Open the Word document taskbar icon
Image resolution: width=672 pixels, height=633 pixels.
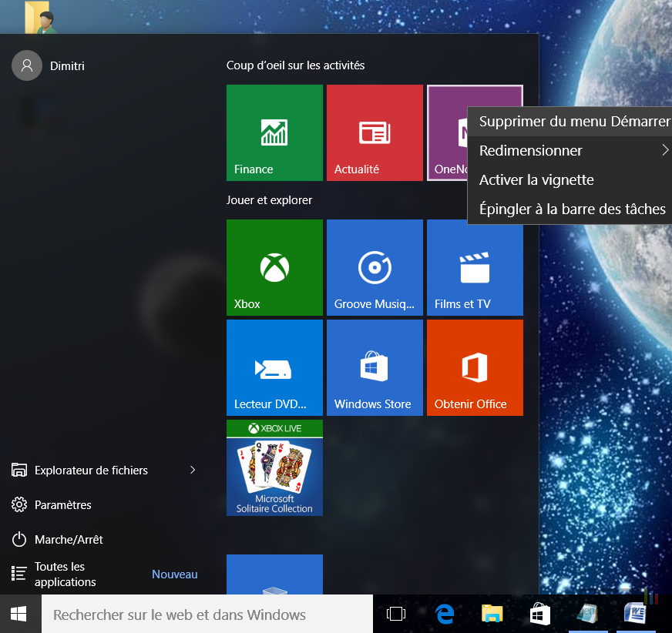pyautogui.click(x=636, y=614)
